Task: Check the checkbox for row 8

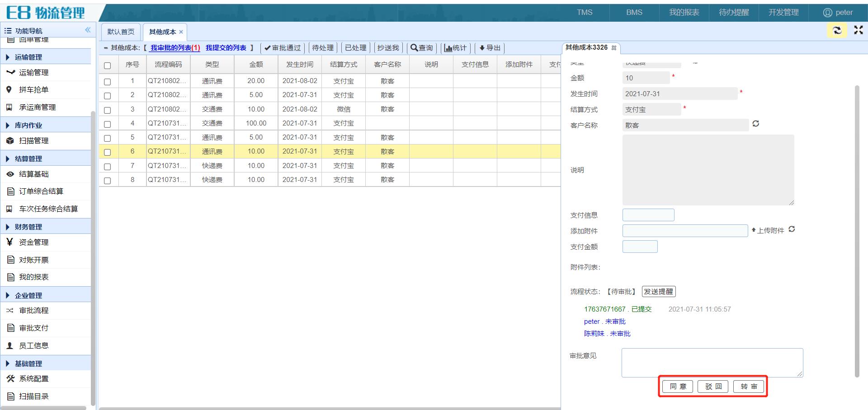Action: click(x=107, y=180)
